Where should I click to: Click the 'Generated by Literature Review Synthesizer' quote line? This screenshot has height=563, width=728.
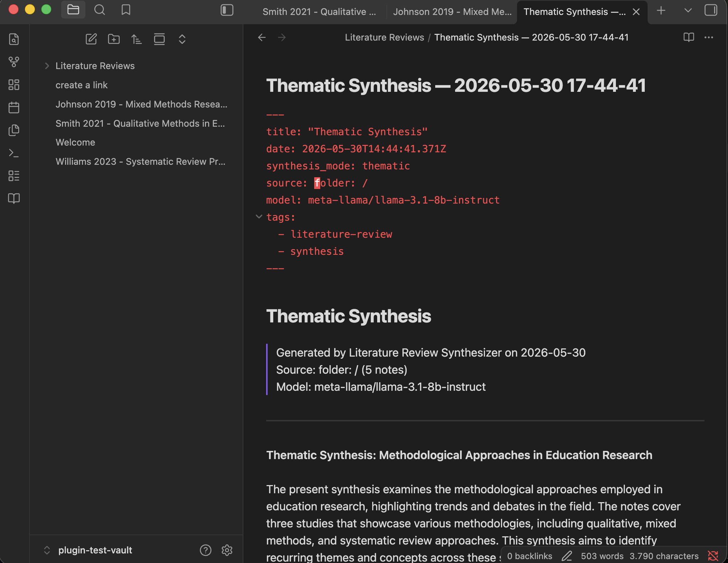(431, 353)
